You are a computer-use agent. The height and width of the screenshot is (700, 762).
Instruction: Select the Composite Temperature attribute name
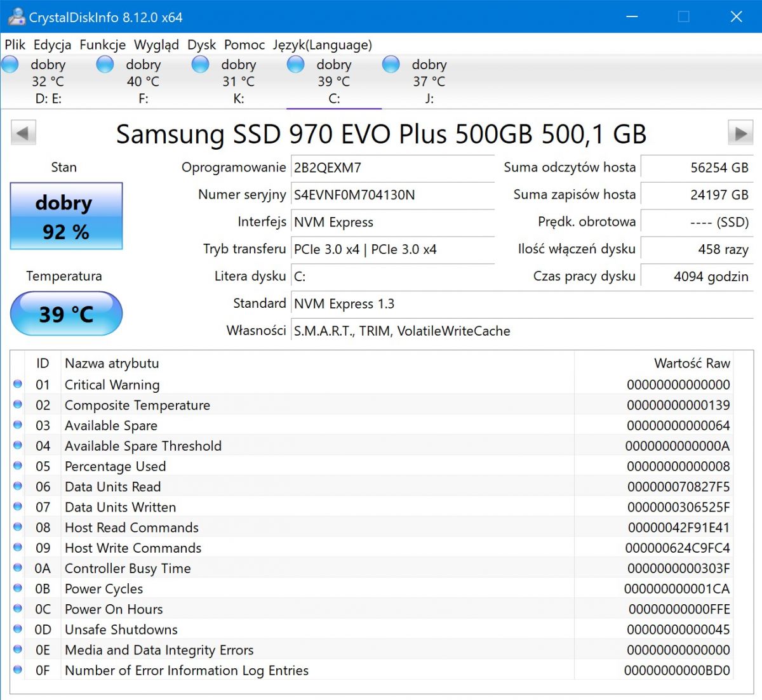click(x=137, y=405)
